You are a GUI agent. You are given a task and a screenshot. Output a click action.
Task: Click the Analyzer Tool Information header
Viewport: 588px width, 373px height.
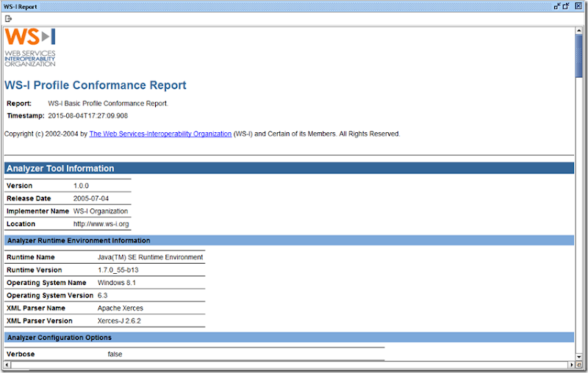[289, 168]
